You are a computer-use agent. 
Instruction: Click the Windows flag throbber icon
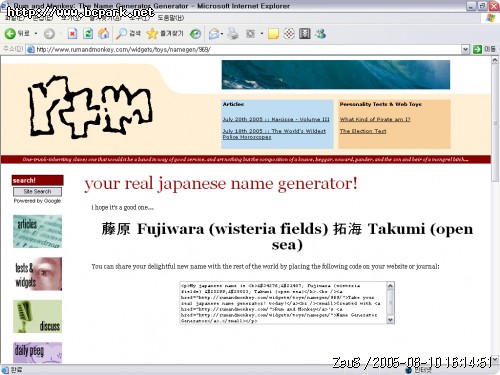click(490, 18)
